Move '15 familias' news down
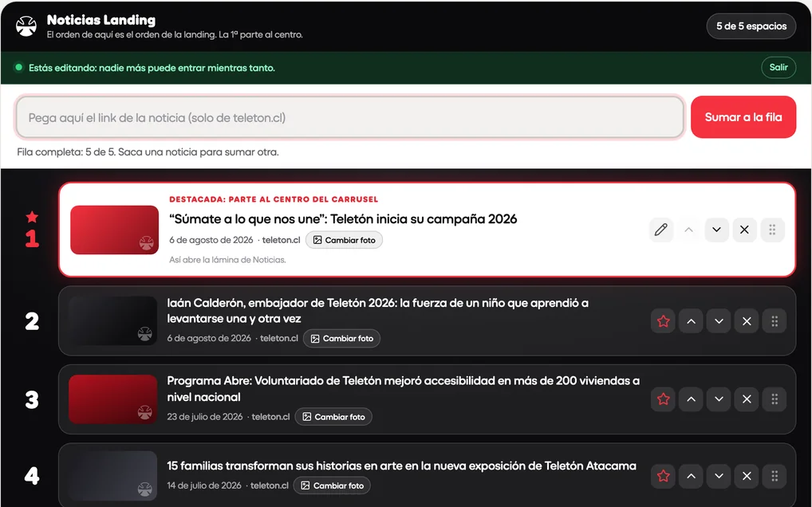 click(x=719, y=476)
